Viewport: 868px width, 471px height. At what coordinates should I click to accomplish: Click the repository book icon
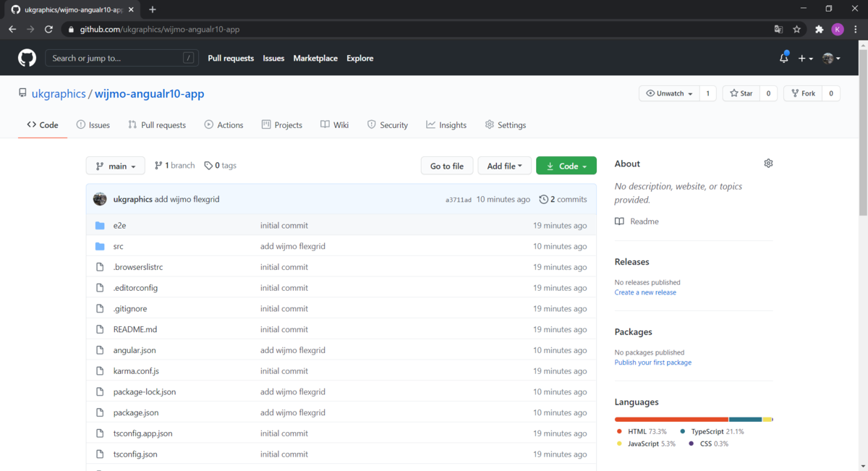(x=23, y=93)
